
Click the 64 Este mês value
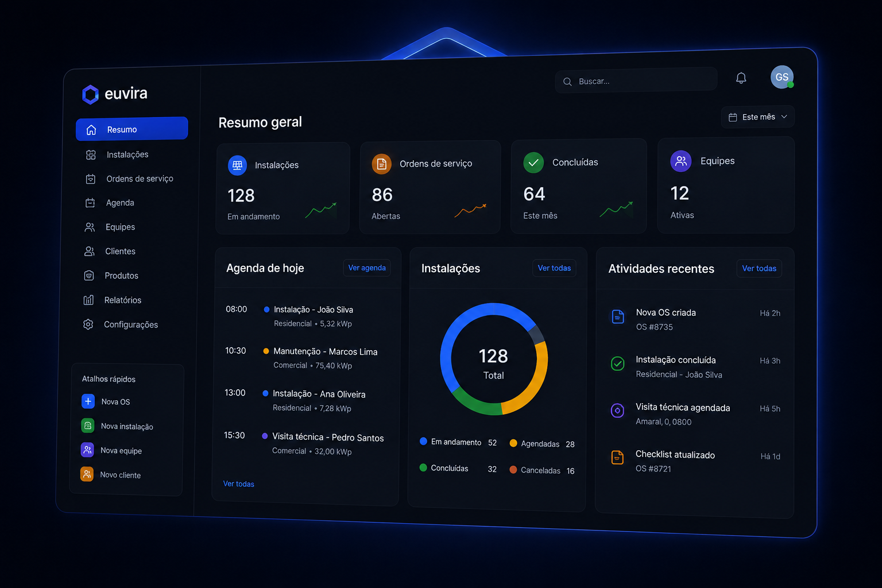tap(534, 194)
